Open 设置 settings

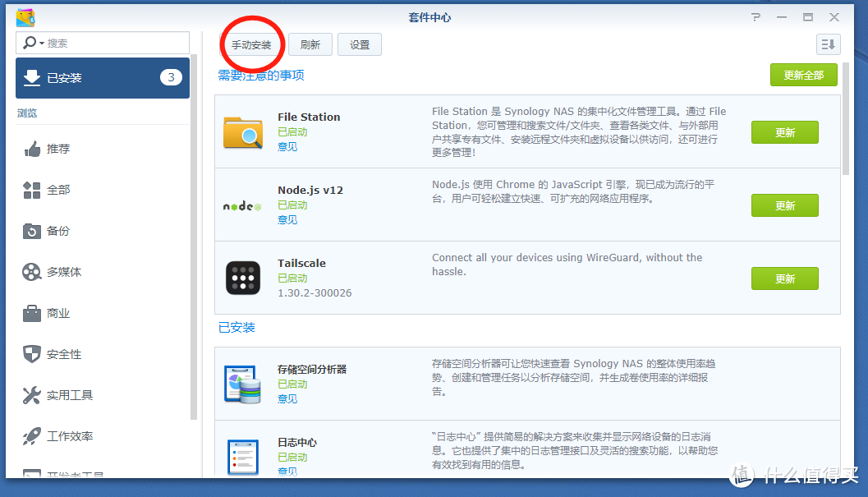click(x=359, y=45)
